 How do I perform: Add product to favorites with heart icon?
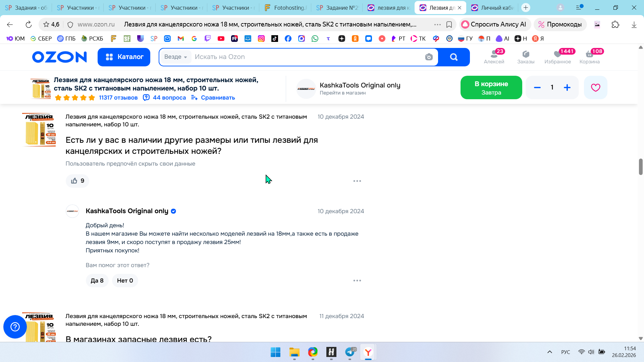coord(595,87)
